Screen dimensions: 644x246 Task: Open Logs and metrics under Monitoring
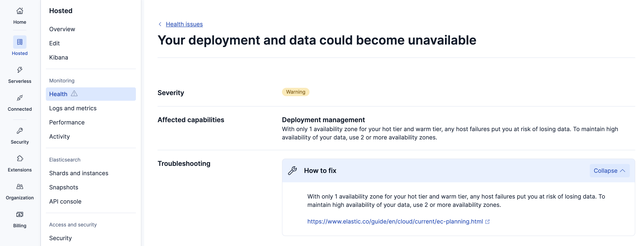pyautogui.click(x=73, y=108)
